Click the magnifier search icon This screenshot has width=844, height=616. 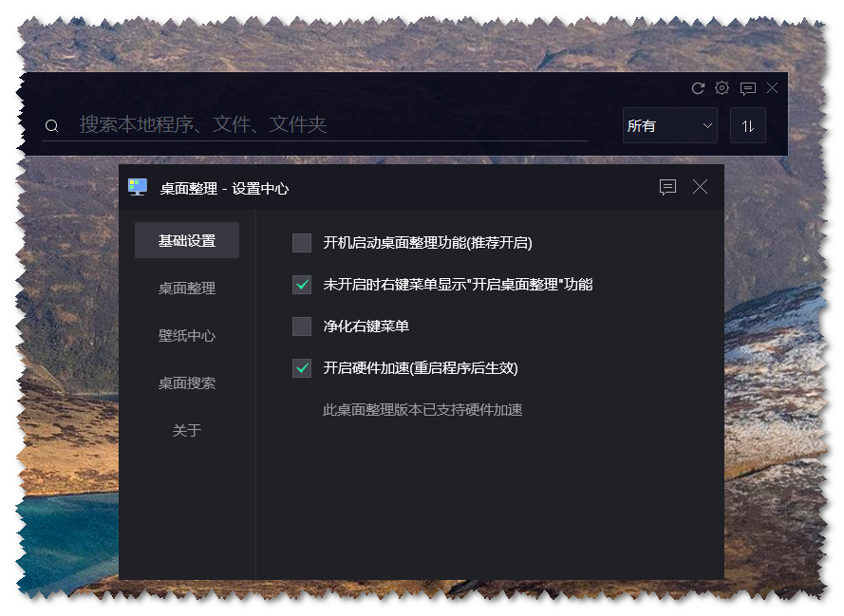tap(52, 126)
